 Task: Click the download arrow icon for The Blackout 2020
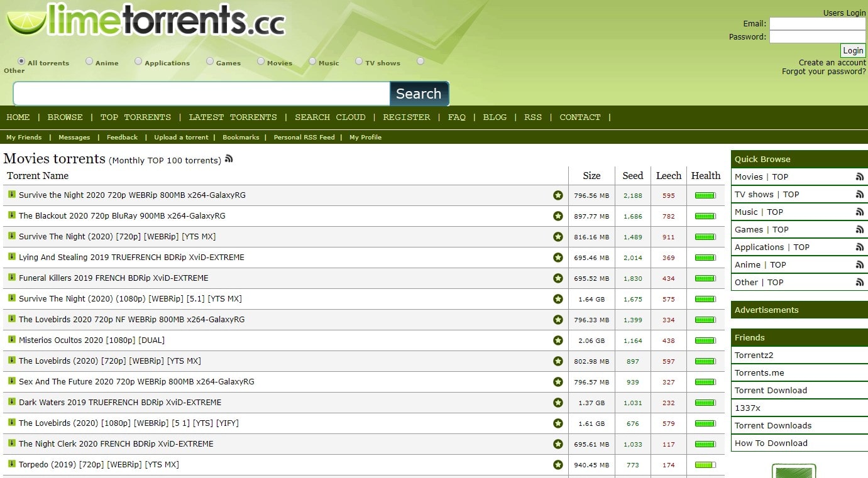12,215
